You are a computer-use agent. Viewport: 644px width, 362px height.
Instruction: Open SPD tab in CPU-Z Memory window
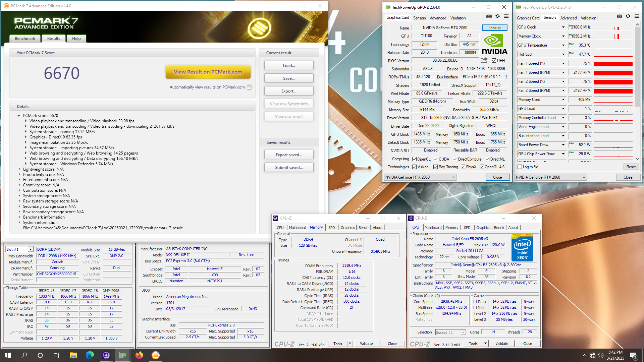click(x=331, y=228)
